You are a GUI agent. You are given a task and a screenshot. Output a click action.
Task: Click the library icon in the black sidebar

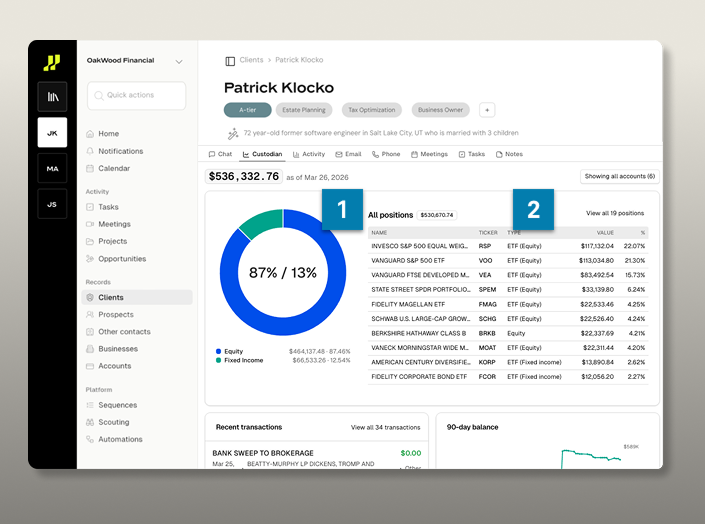pyautogui.click(x=52, y=96)
